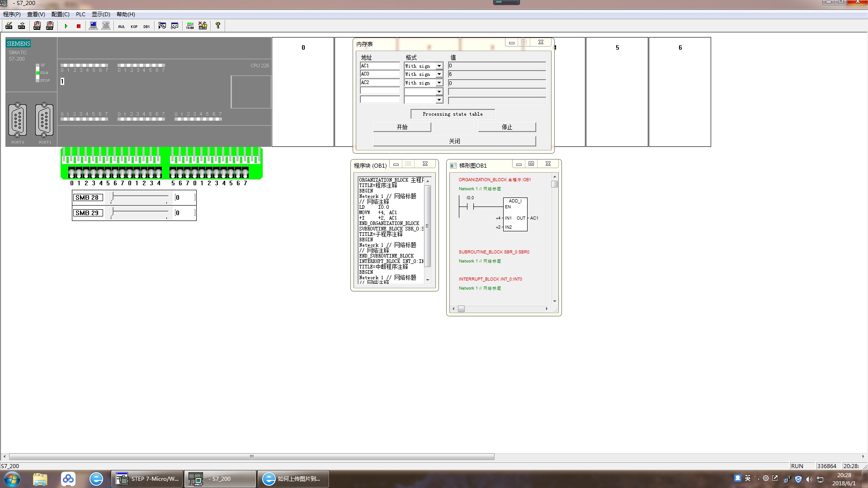This screenshot has height=488, width=868.
Task: Expand the empty fourth row format dropdown
Action: tap(439, 91)
